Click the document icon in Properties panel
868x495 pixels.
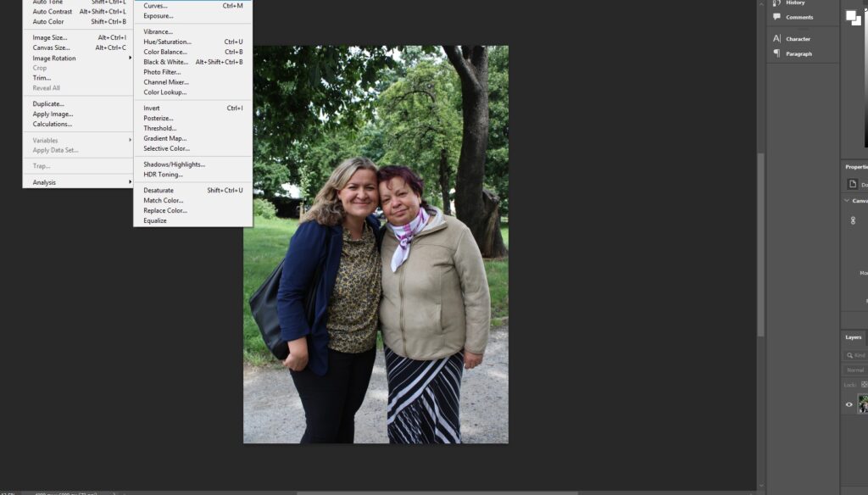(x=853, y=185)
